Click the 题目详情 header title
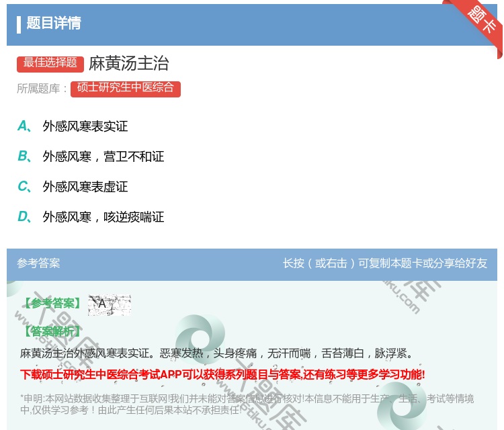504x430 pixels. [54, 23]
